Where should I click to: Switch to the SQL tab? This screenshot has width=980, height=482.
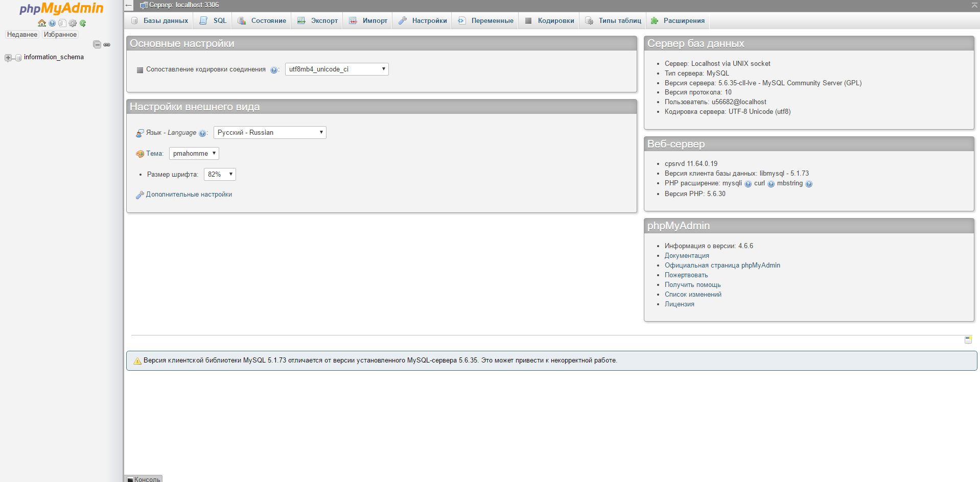click(213, 21)
